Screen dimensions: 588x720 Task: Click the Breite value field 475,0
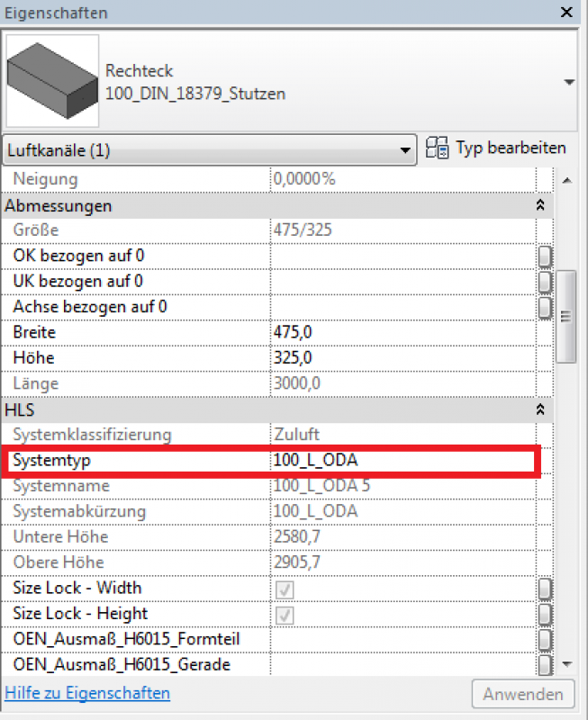tap(401, 333)
